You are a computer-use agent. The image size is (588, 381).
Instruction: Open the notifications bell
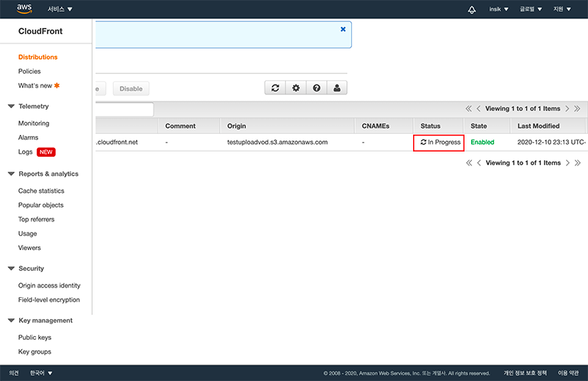(x=472, y=10)
